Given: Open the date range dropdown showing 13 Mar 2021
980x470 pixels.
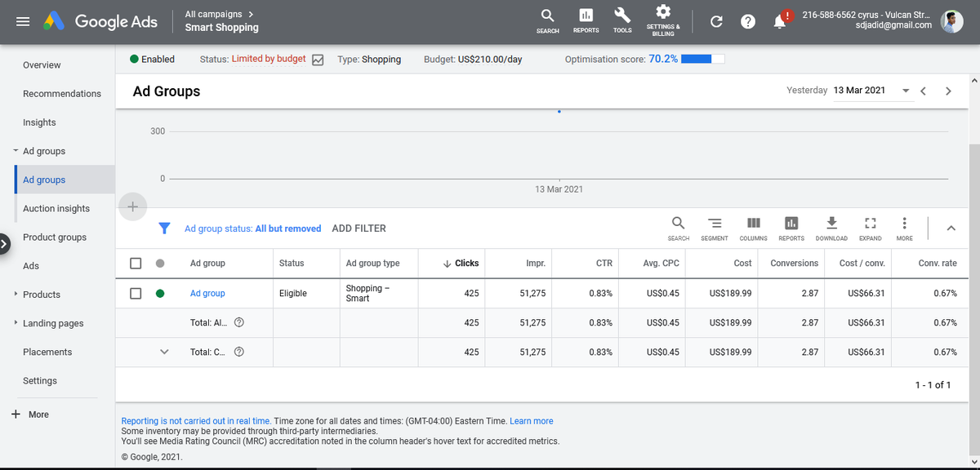Looking at the screenshot, I should (x=905, y=91).
